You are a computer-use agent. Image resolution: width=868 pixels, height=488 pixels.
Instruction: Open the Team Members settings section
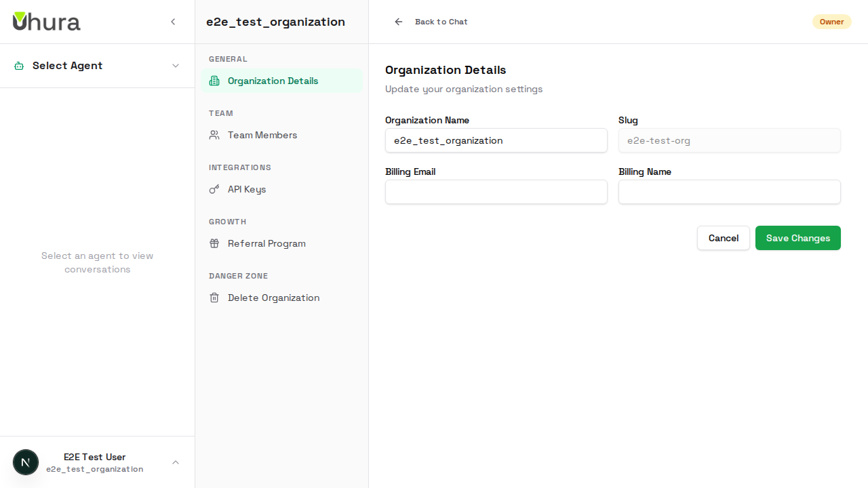click(262, 135)
